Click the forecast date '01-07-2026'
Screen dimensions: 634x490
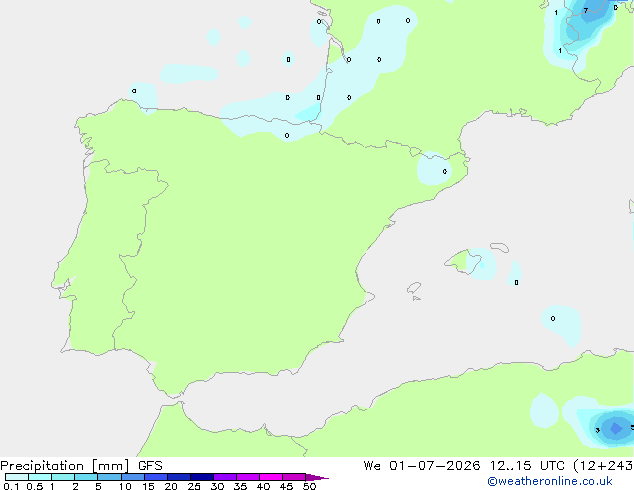(435, 466)
